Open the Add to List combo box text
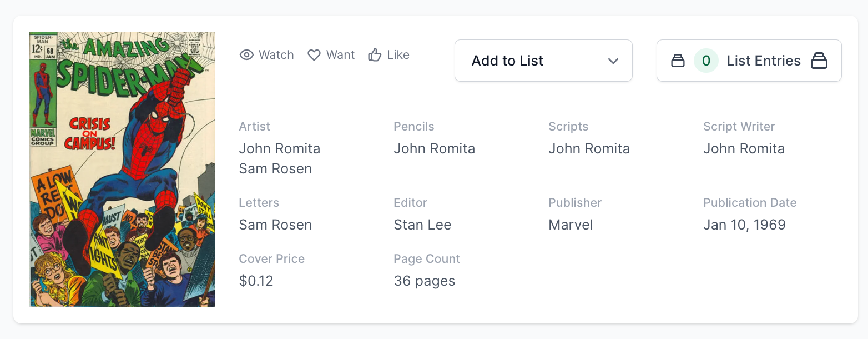 [507, 61]
